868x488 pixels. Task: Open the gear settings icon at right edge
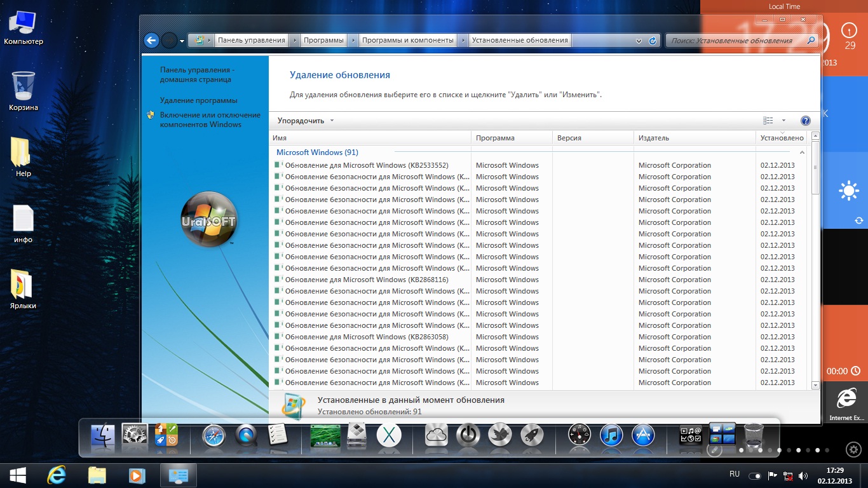tap(855, 449)
